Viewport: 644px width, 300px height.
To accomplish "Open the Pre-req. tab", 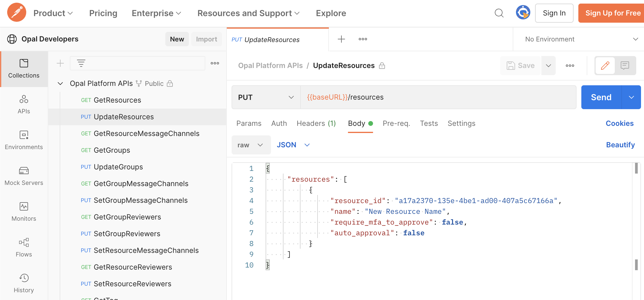I will [396, 123].
